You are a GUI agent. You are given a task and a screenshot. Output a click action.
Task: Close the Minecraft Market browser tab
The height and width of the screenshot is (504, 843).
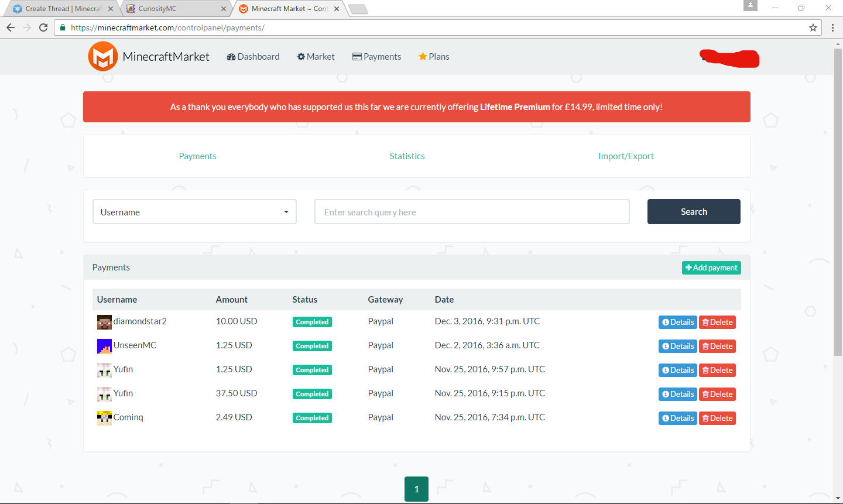337,9
